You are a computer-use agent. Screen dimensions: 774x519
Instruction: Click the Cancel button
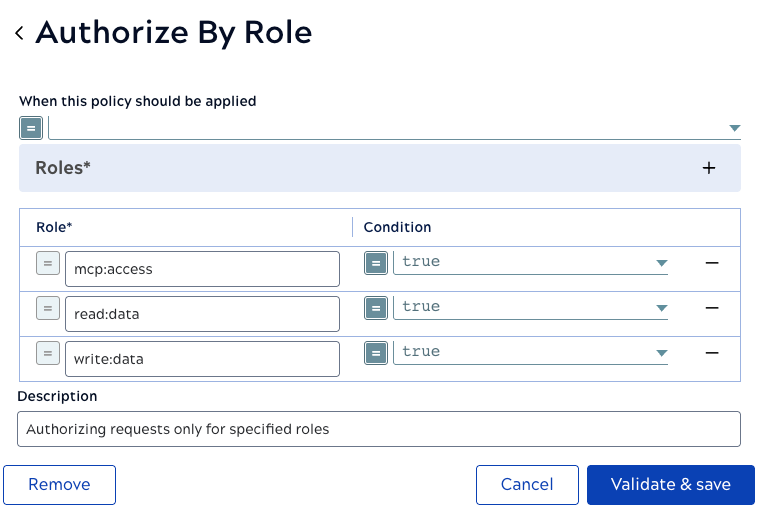(x=527, y=484)
